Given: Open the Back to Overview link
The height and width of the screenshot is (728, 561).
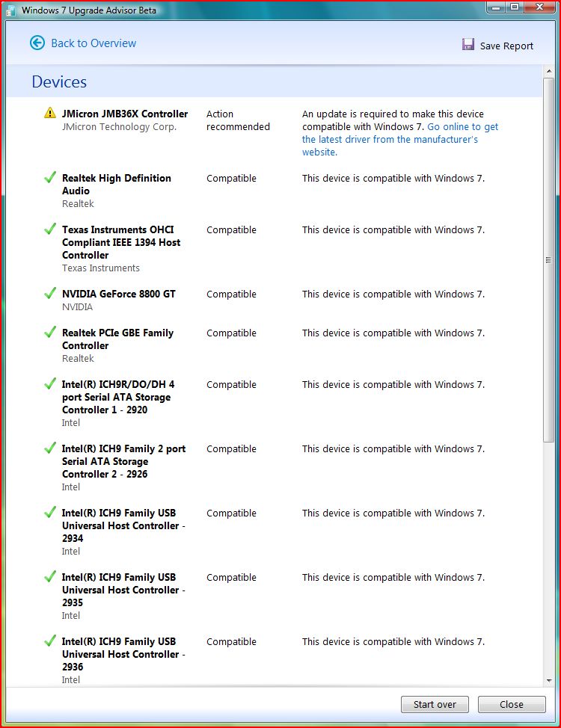Looking at the screenshot, I should (93, 43).
